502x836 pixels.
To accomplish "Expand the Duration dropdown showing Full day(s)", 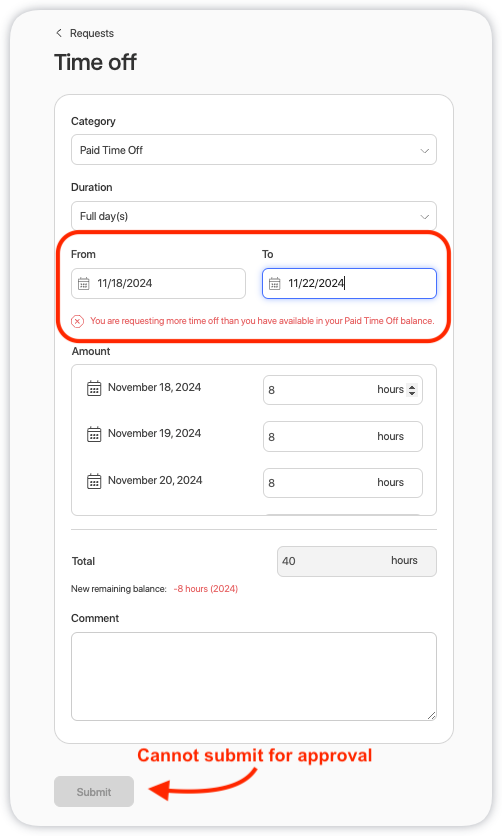I will tap(254, 216).
